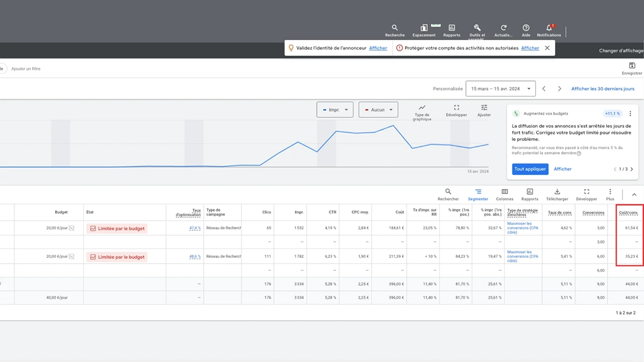
Task: Open the bid strategy link in the 35,23 € row
Action: [x=523, y=256]
